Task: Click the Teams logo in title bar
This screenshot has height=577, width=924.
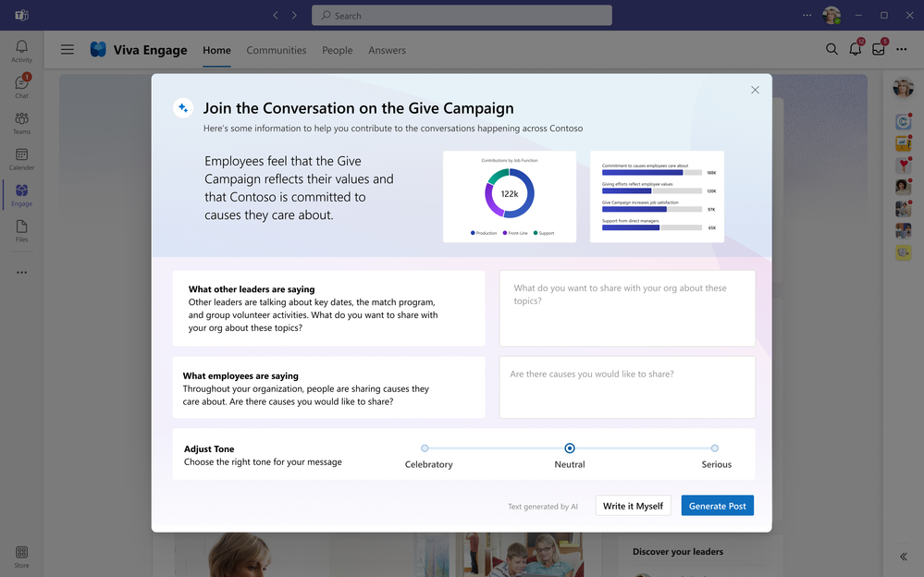Action: click(x=21, y=16)
